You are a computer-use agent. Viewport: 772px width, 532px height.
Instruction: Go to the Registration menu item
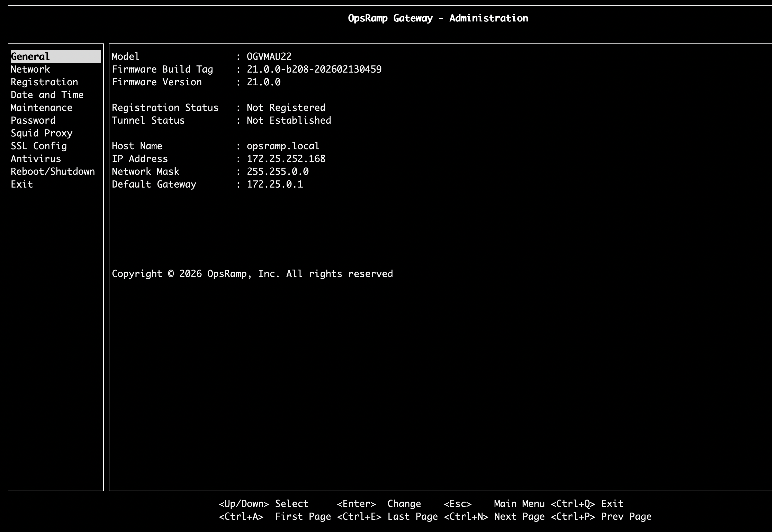coord(44,82)
